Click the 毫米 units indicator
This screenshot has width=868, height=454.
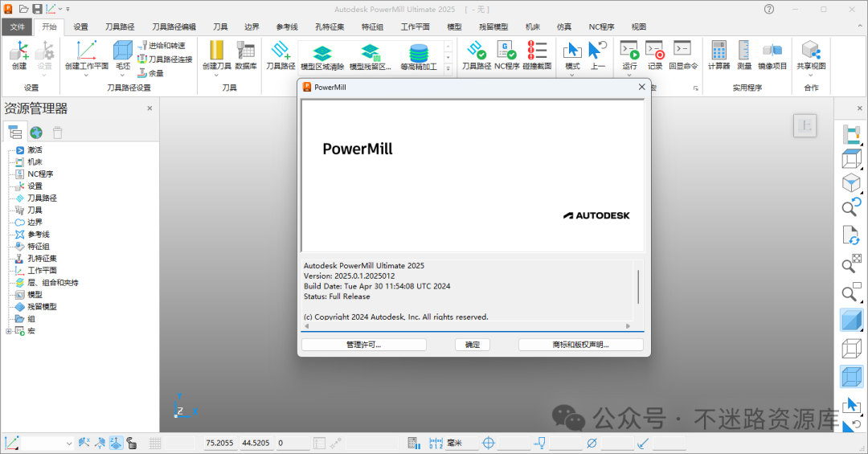(462, 443)
